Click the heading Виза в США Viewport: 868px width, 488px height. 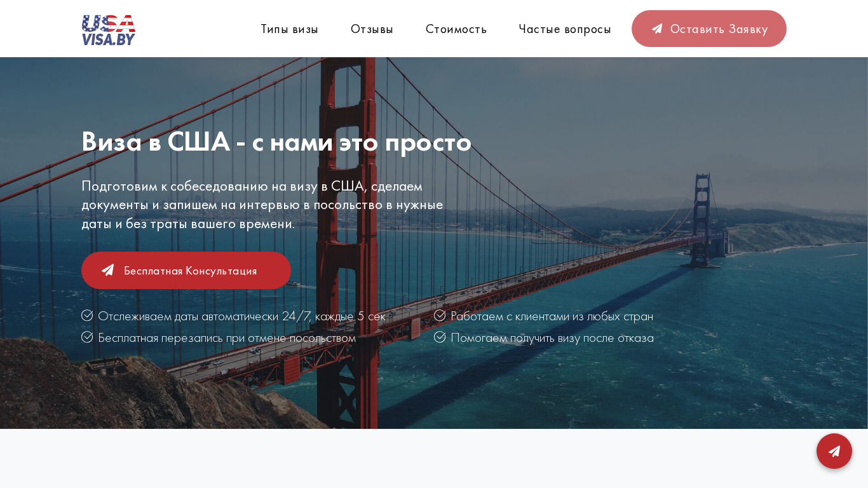coord(276,141)
